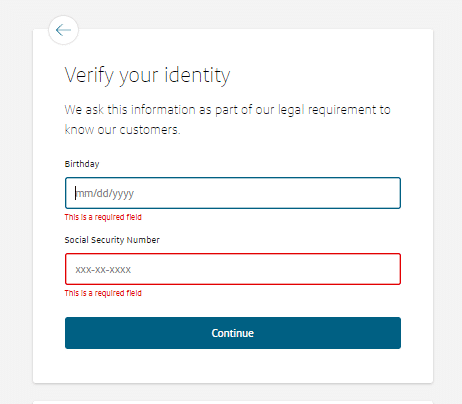The width and height of the screenshot is (462, 404).
Task: Focus the Birthday date input field
Action: (x=233, y=193)
